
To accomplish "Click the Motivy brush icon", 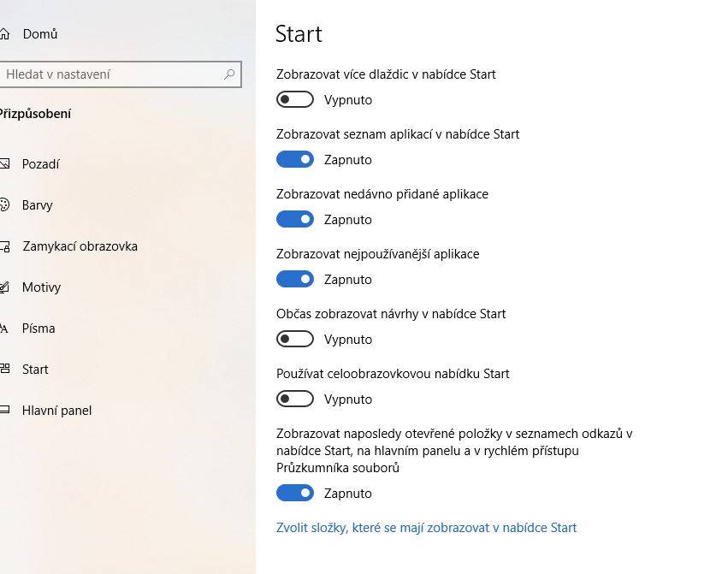I will click(4, 287).
